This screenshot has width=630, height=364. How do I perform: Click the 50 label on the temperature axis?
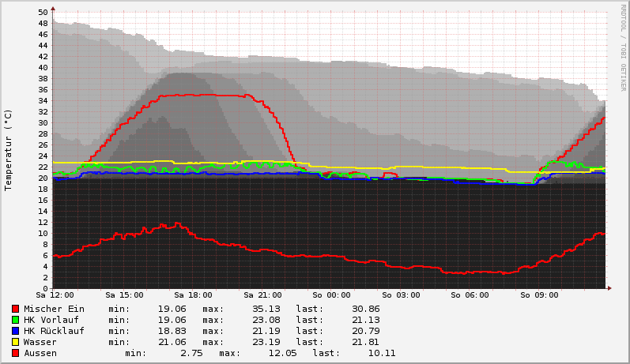pos(43,12)
